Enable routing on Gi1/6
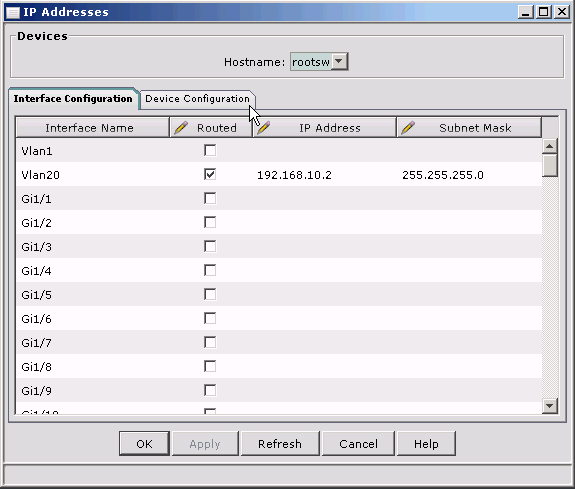This screenshot has height=489, width=575. pos(210,318)
